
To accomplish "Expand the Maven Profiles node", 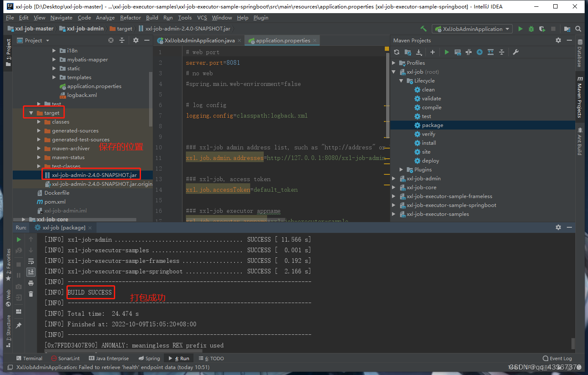I will (x=394, y=63).
